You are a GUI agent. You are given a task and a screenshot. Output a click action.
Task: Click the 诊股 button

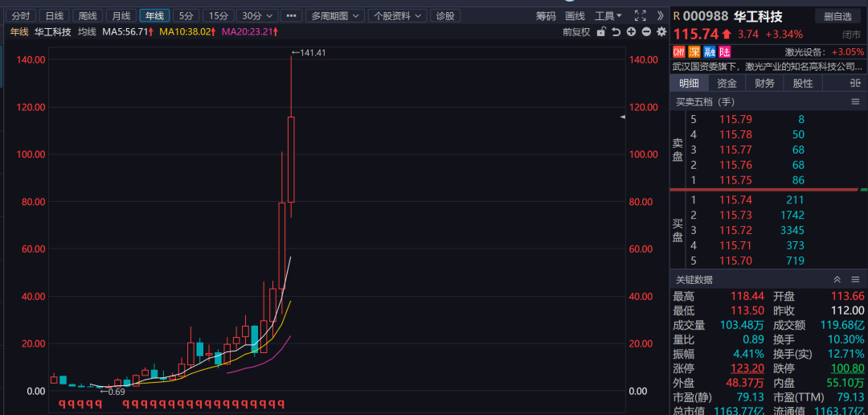[444, 15]
